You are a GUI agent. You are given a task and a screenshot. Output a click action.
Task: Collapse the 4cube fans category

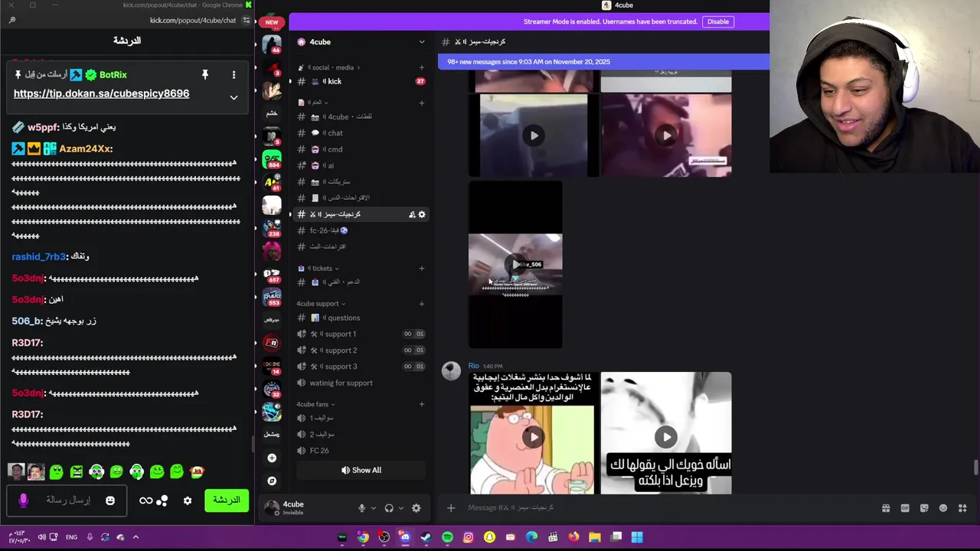click(x=315, y=404)
